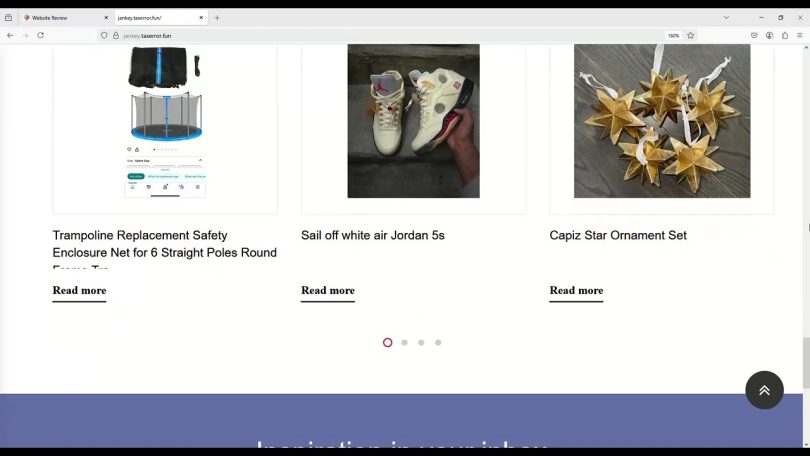
Task: Click the browser back arrow
Action: pos(10,36)
